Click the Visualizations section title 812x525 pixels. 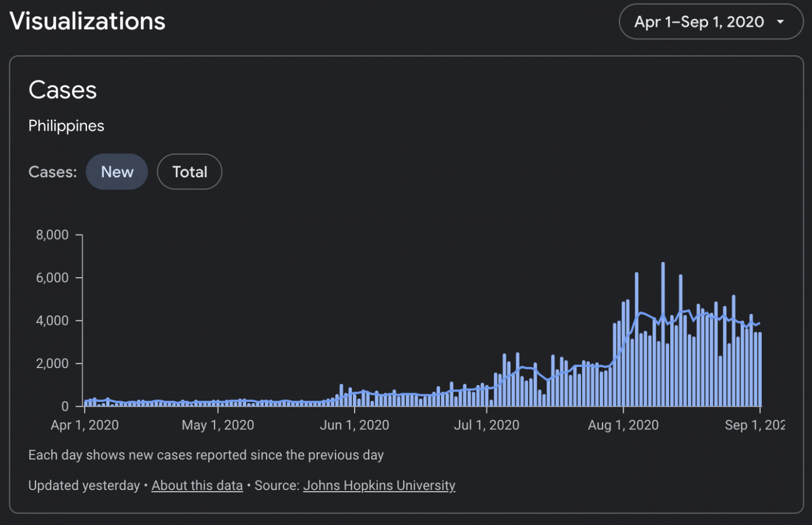87,22
